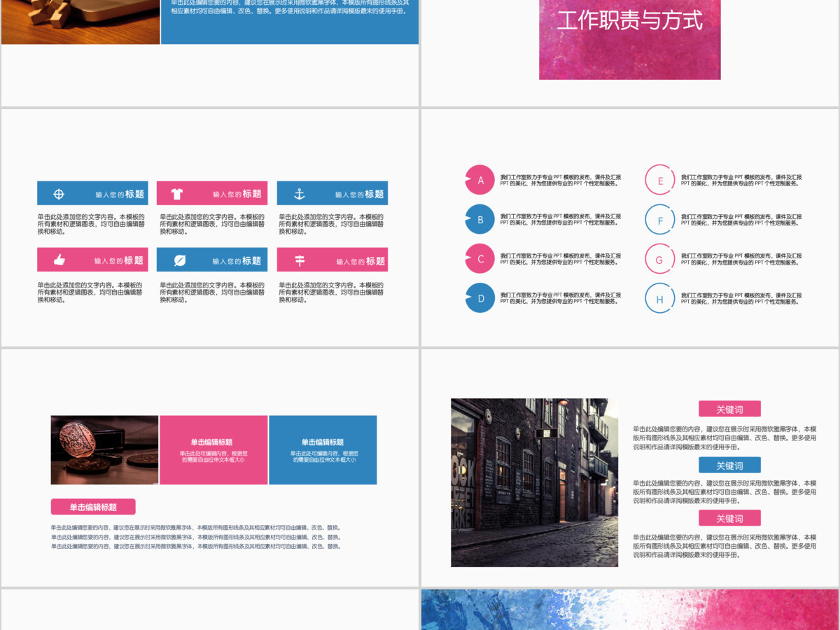Click the crosshair target icon in blue title bar
Image resolution: width=840 pixels, height=630 pixels.
coord(59,194)
